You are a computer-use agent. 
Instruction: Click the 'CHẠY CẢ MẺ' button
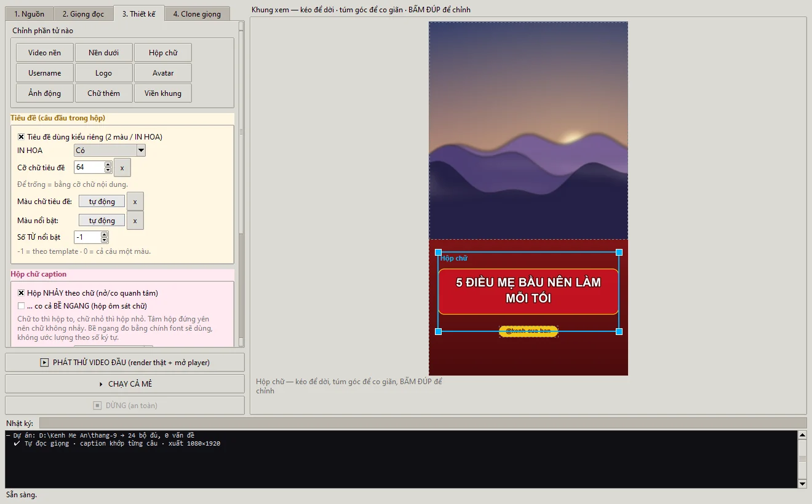[125, 384]
